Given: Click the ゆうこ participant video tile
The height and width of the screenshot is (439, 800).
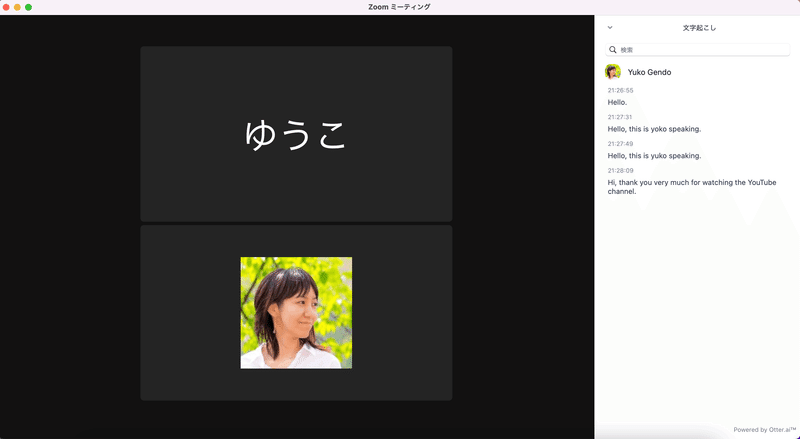Looking at the screenshot, I should tap(296, 134).
